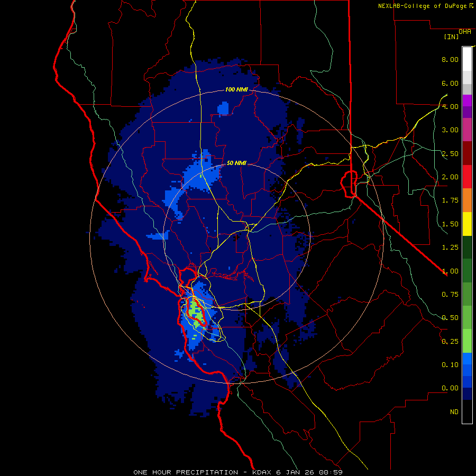Click the yellow swatch beside 1.50

pos(467,224)
